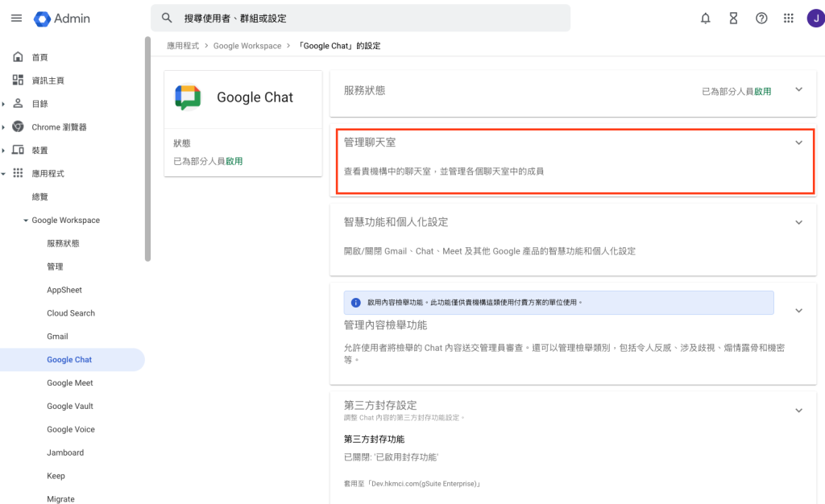Collapse the 應用程式 sidebar section
The height and width of the screenshot is (504, 825).
tap(3, 173)
